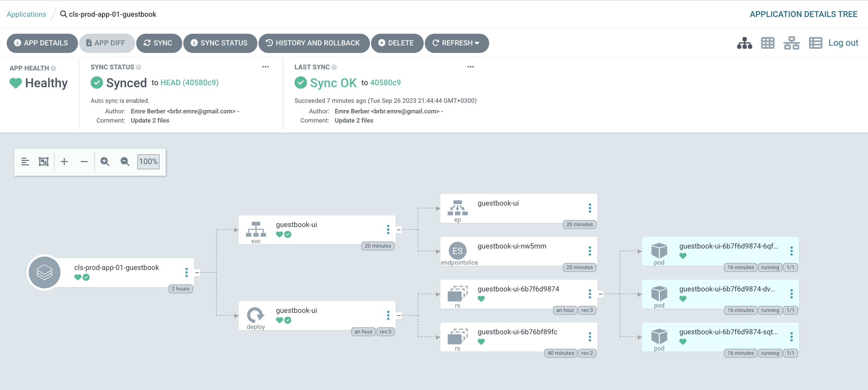Go to the Applications breadcrumb link
Image resolution: width=868 pixels, height=390 pixels.
[x=26, y=14]
